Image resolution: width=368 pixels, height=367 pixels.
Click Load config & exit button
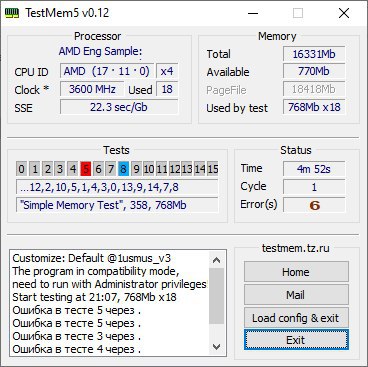click(296, 318)
